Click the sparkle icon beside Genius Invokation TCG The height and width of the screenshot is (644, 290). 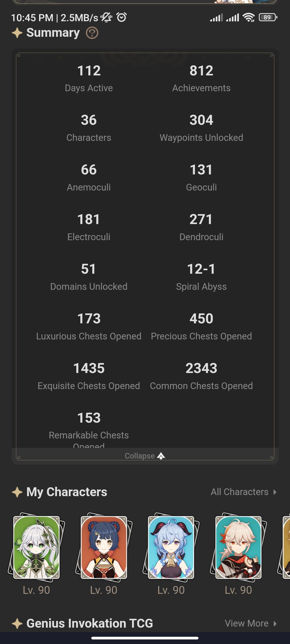coord(17,623)
